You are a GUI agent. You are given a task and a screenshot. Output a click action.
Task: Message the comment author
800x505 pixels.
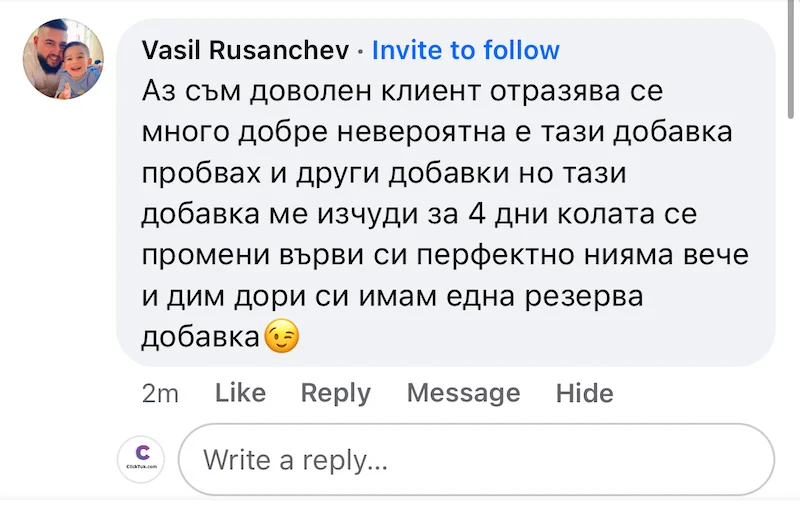(x=463, y=393)
